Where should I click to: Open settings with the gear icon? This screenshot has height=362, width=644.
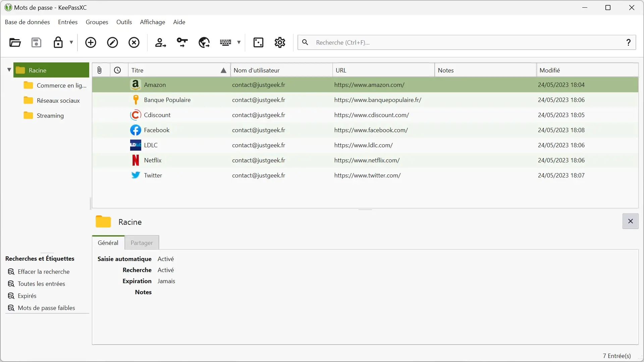[280, 43]
